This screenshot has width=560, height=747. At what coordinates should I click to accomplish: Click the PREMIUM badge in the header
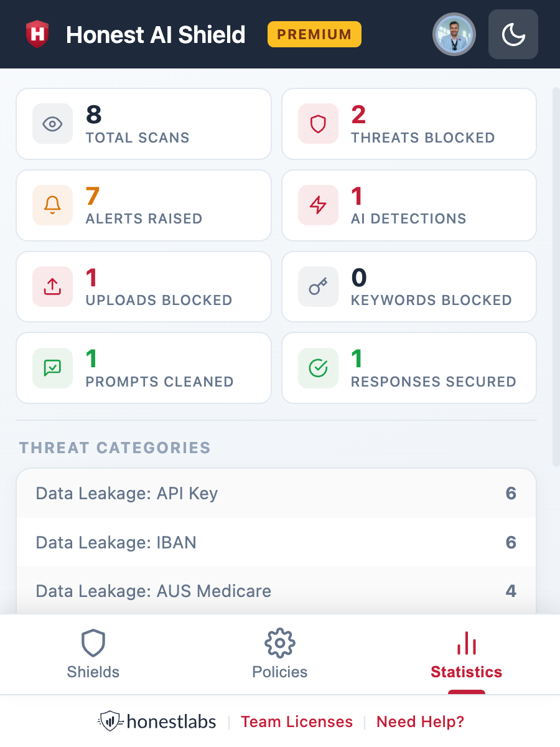click(x=314, y=34)
